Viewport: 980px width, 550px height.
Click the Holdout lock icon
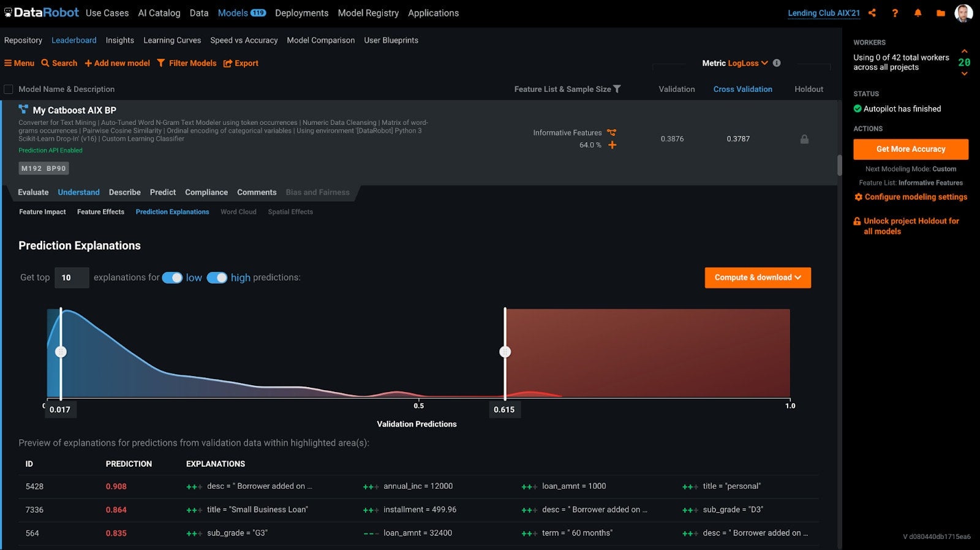tap(804, 139)
